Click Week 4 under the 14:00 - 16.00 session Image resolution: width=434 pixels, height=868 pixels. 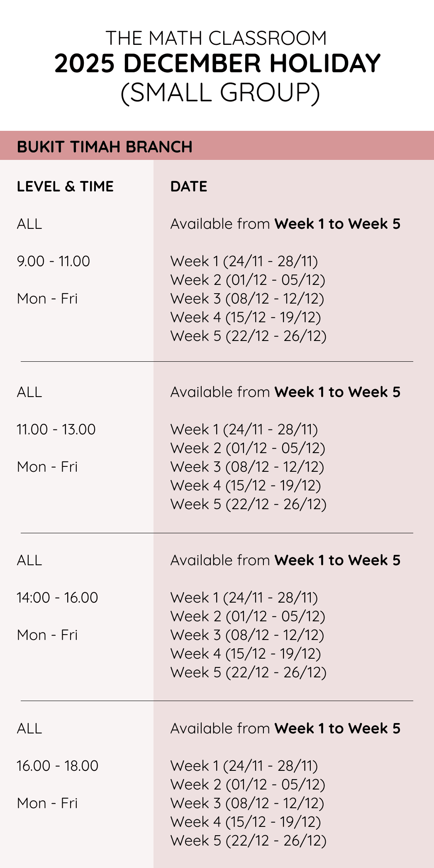(x=246, y=654)
